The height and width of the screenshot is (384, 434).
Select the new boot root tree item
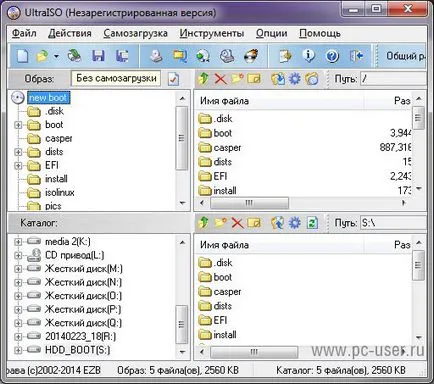pos(48,98)
